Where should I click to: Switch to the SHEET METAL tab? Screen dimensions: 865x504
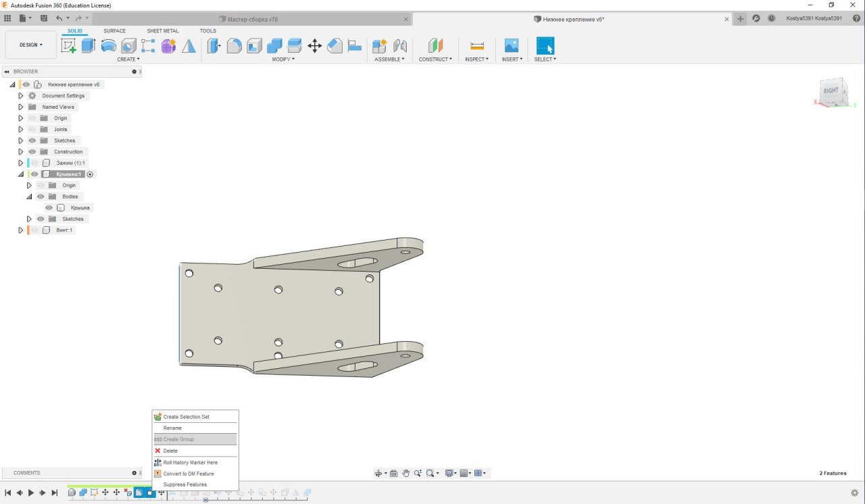[163, 31]
